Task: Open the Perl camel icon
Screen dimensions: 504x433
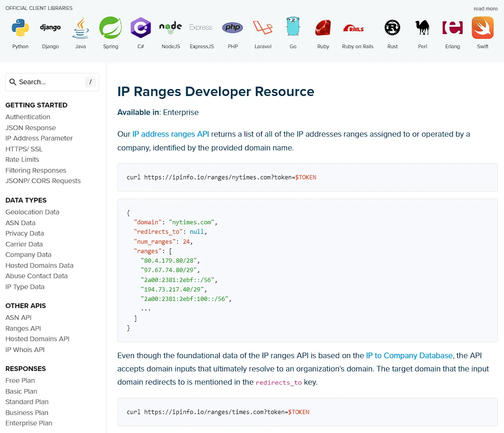Action: [422, 27]
